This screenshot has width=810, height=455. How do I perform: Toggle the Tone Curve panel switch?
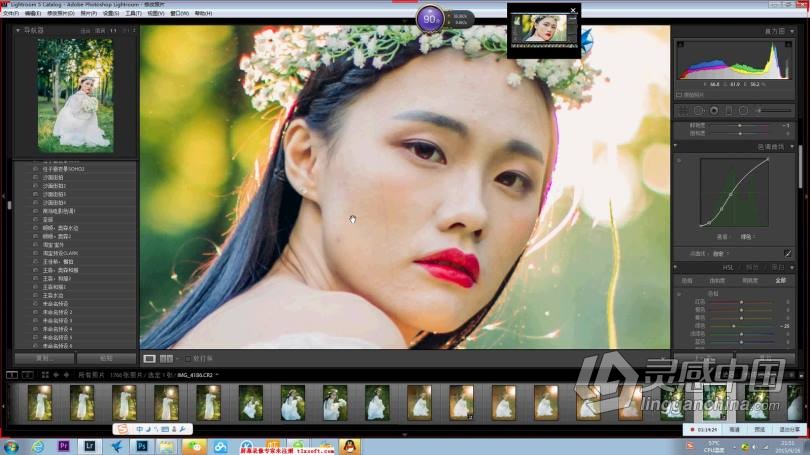(676, 147)
